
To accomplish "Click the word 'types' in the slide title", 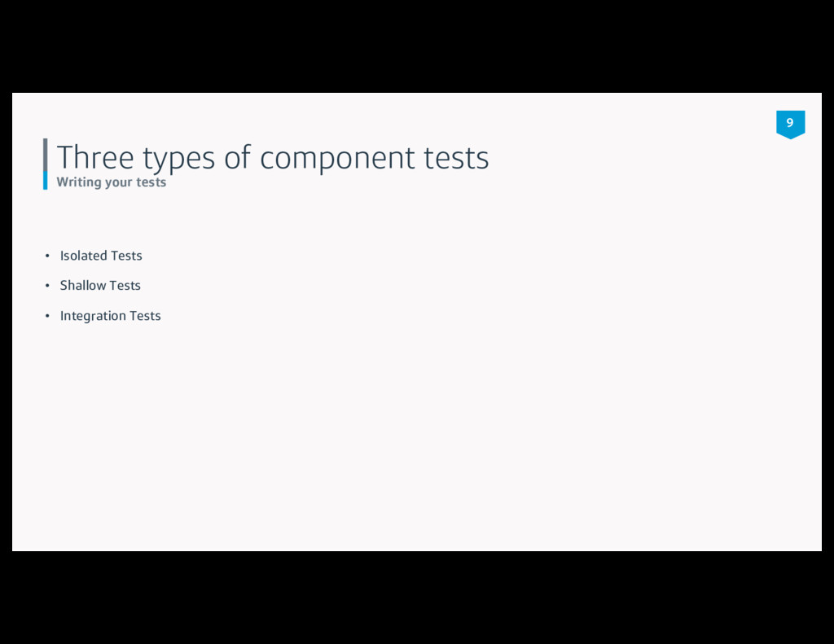I will pos(179,157).
